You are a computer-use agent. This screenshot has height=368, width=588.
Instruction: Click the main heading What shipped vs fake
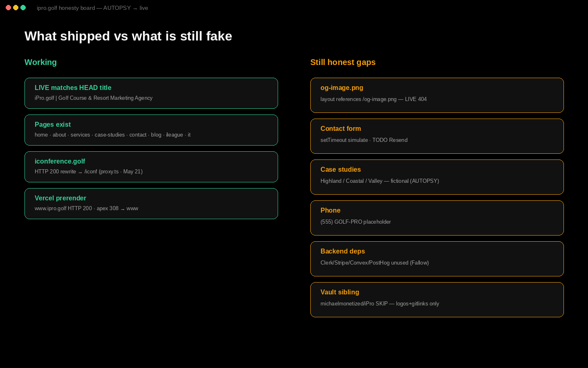coord(128,36)
